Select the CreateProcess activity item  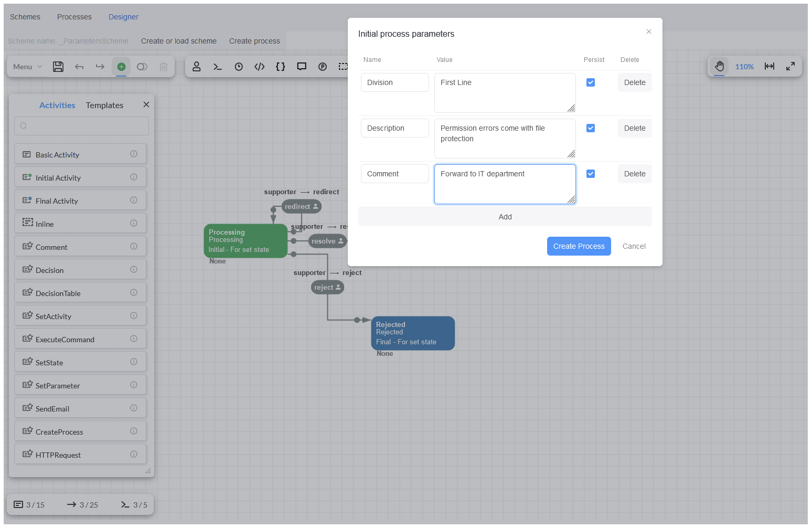tap(80, 431)
